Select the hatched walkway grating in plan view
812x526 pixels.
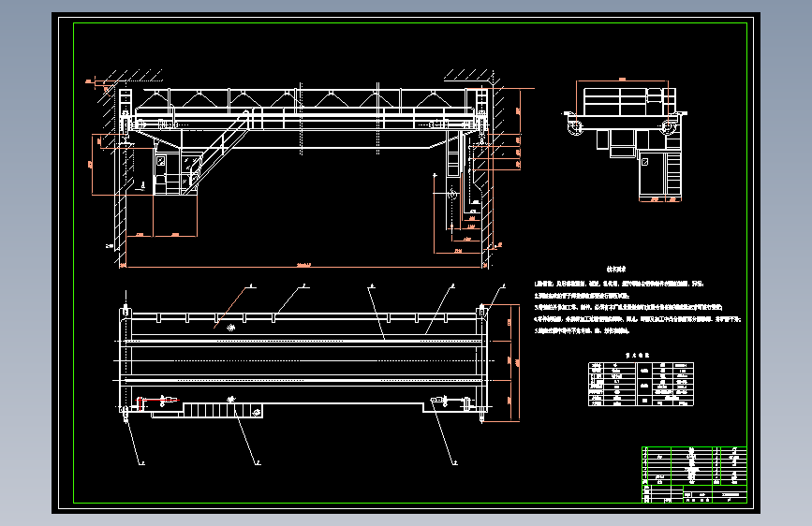coord(223,411)
